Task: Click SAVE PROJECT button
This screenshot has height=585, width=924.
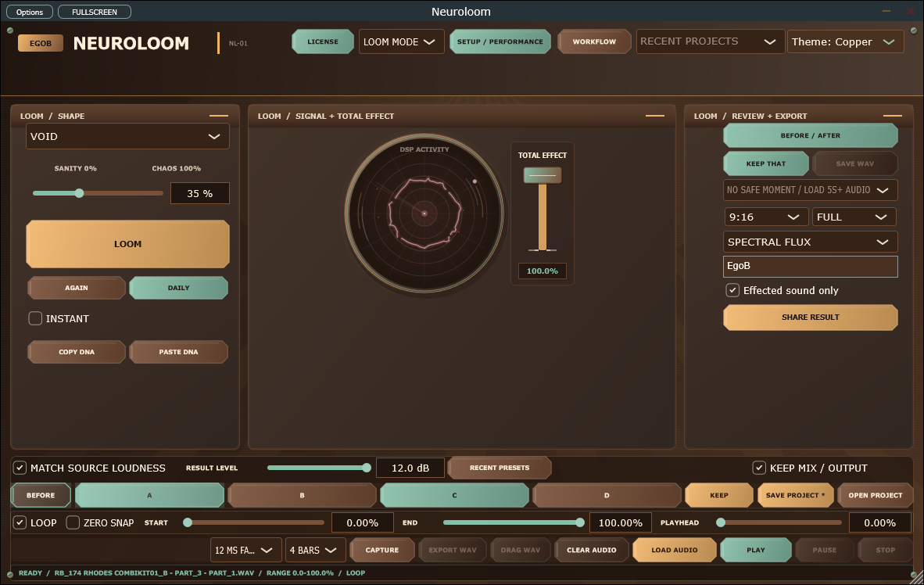Action: [x=796, y=495]
